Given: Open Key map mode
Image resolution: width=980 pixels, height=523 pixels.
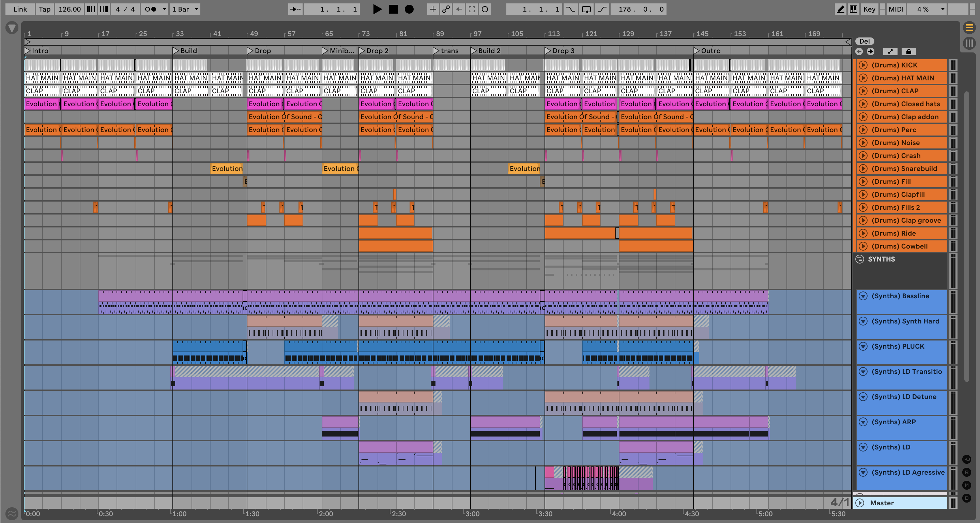Looking at the screenshot, I should (x=869, y=9).
